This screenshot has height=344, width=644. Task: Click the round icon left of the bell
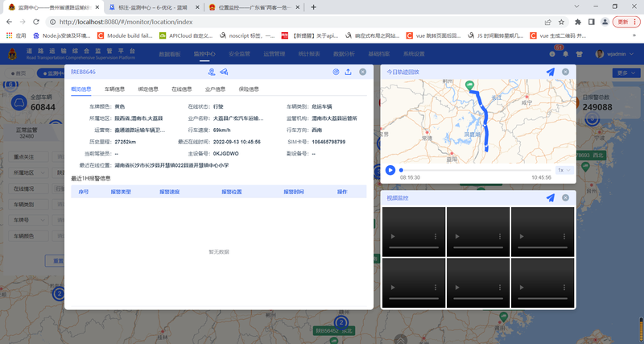tap(552, 54)
